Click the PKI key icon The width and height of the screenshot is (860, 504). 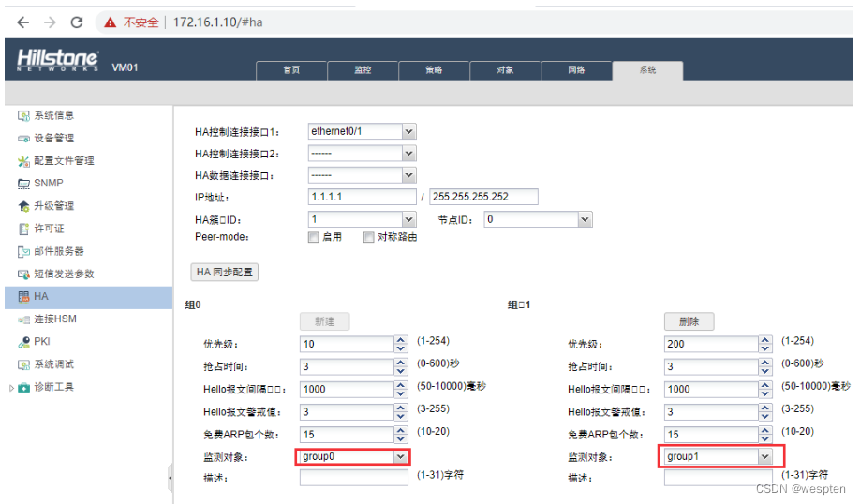pos(24,342)
